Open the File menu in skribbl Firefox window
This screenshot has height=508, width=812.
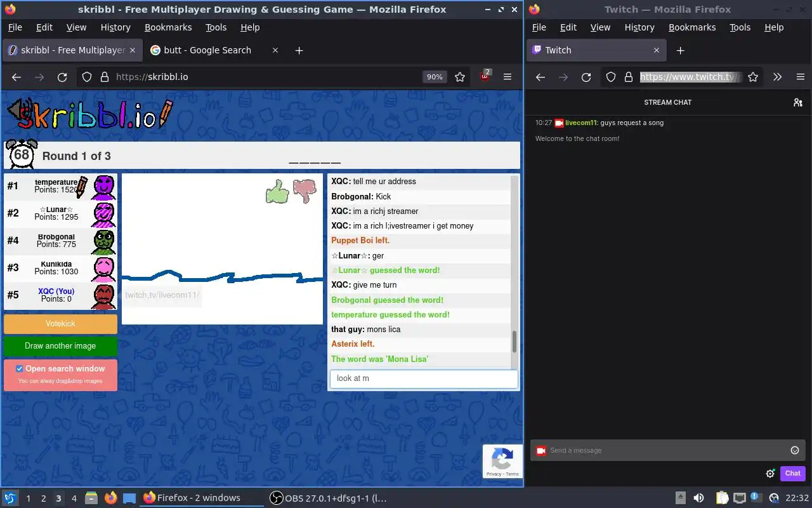tap(15, 27)
